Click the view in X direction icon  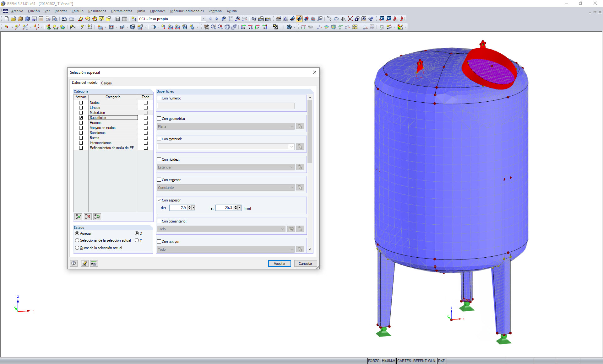click(243, 27)
